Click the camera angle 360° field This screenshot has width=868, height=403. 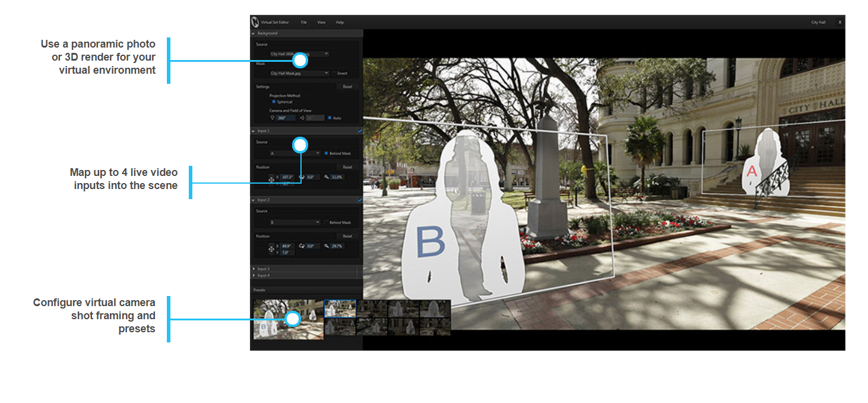(x=286, y=118)
